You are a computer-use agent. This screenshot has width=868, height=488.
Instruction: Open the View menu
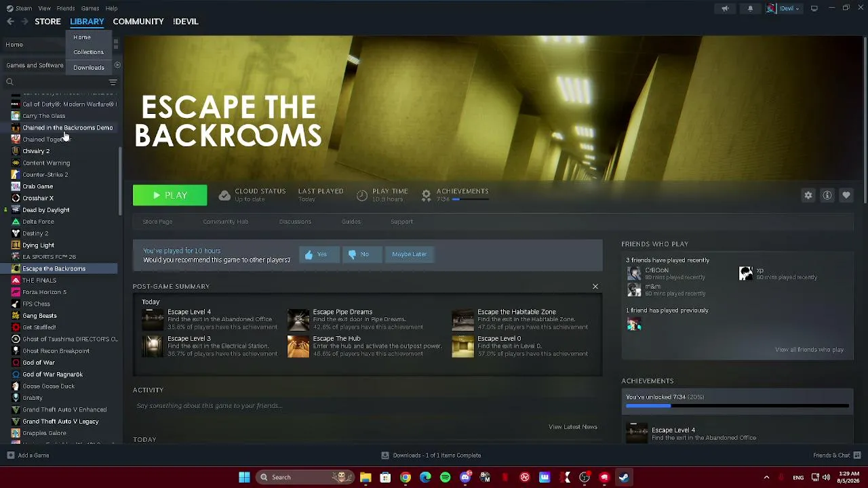click(x=44, y=8)
